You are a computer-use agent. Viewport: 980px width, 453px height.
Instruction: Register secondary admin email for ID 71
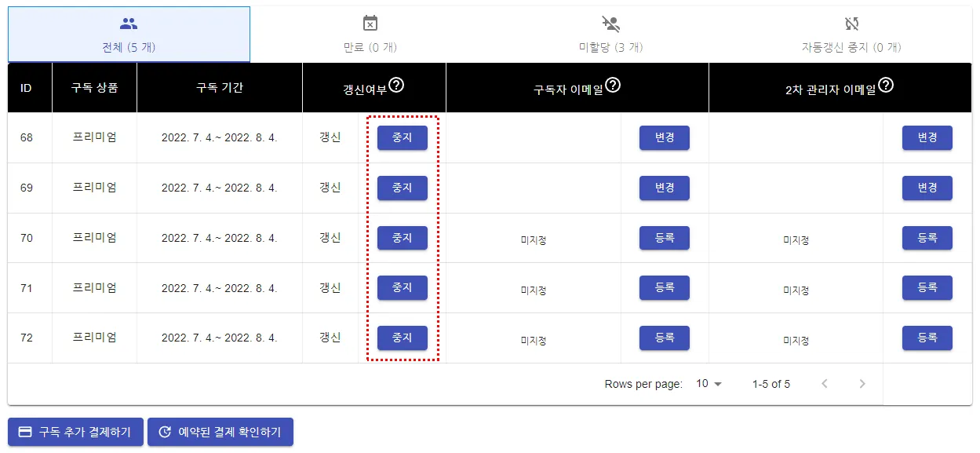pos(927,288)
